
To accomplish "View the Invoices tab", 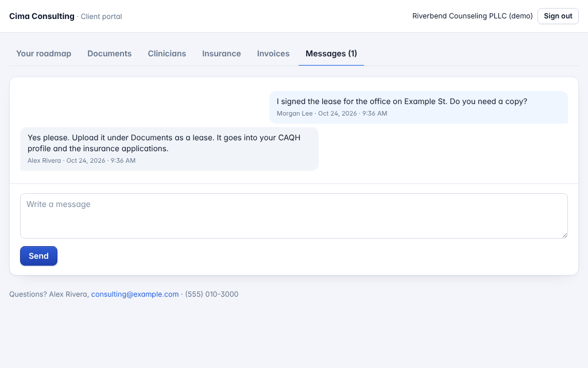I will 273,53.
